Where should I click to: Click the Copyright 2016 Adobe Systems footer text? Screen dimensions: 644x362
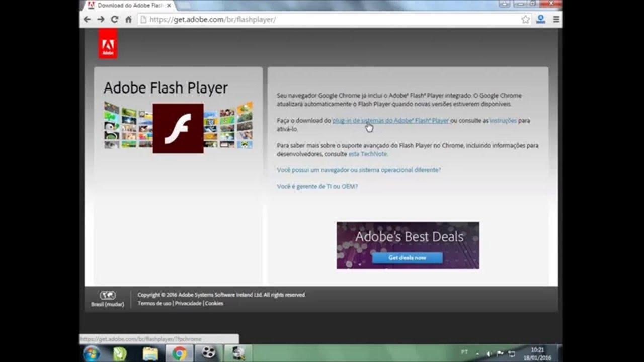point(221,295)
